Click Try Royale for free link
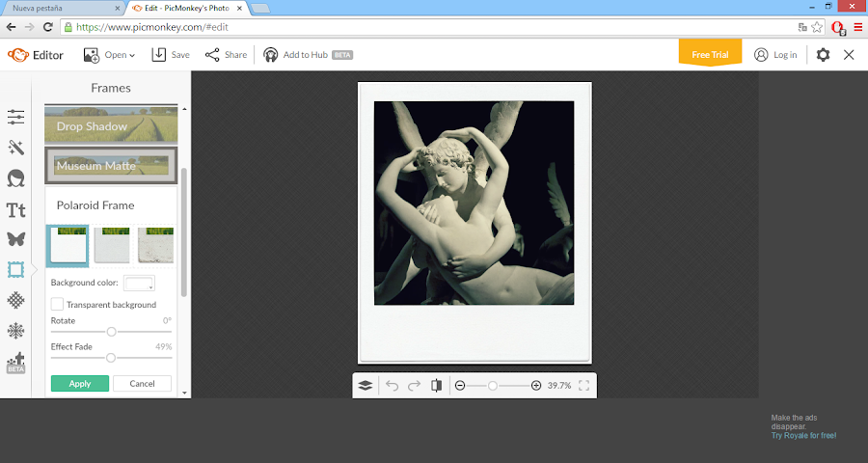868x463 pixels. (x=803, y=435)
